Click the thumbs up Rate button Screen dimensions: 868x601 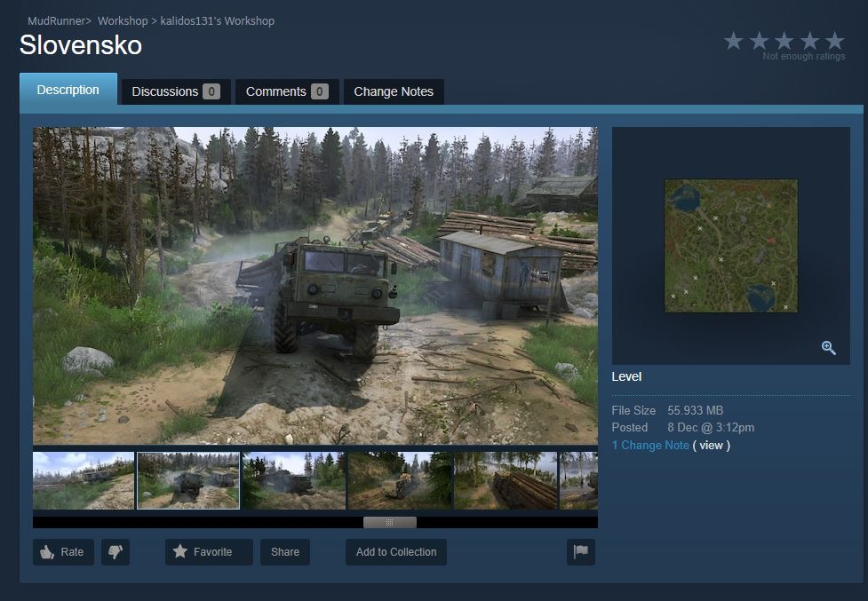click(63, 552)
